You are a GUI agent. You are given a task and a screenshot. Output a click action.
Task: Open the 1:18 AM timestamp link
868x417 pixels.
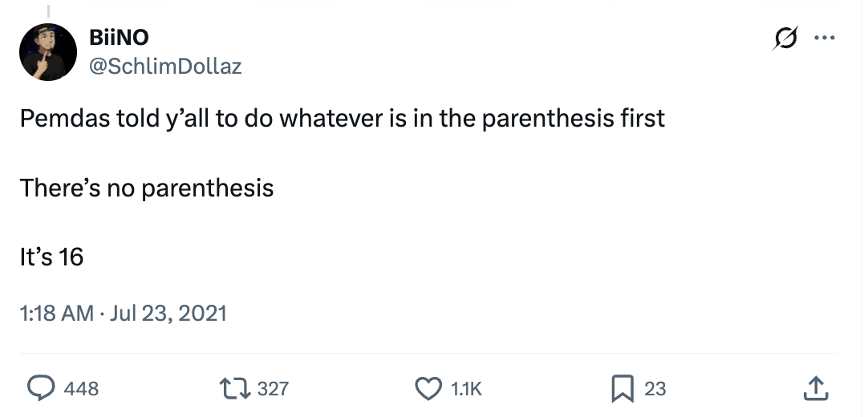56,313
